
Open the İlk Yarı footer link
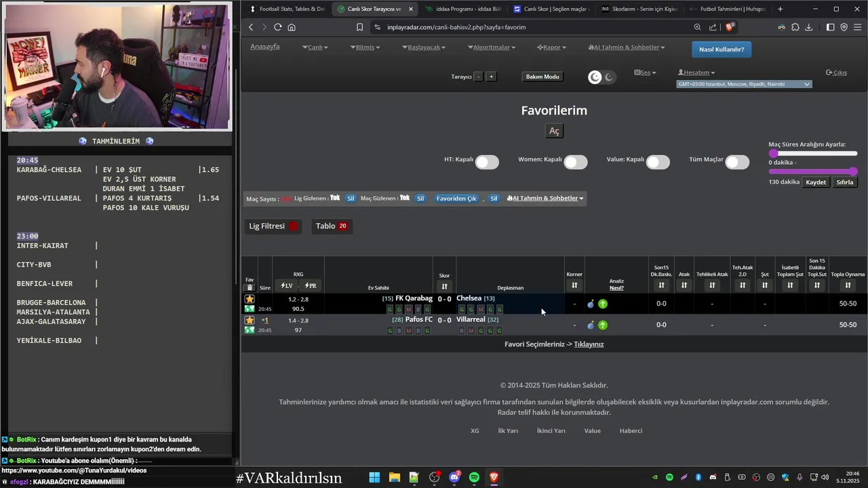pyautogui.click(x=508, y=430)
